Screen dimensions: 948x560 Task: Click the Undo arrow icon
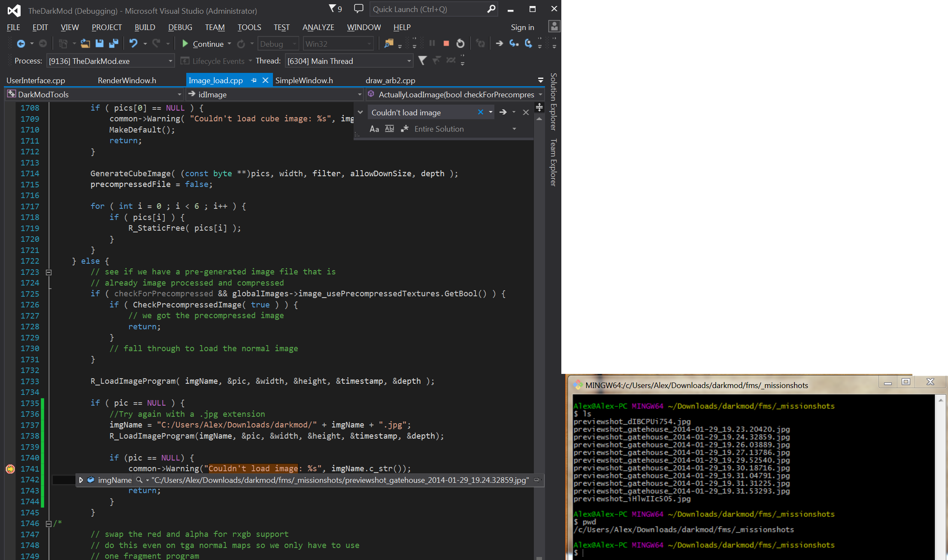point(133,44)
